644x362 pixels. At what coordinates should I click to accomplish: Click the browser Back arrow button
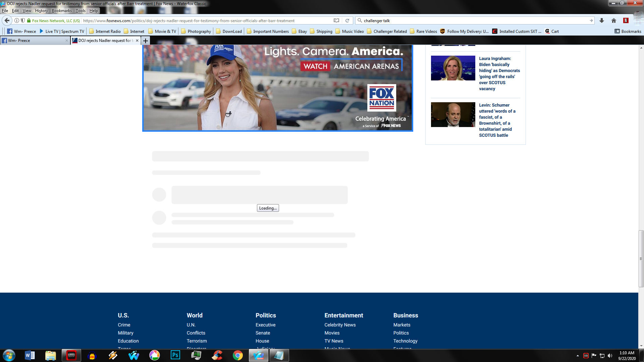[x=7, y=20]
